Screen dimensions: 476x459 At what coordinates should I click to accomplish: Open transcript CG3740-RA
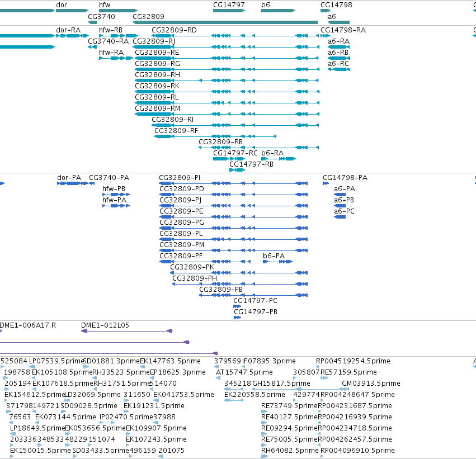(x=109, y=41)
